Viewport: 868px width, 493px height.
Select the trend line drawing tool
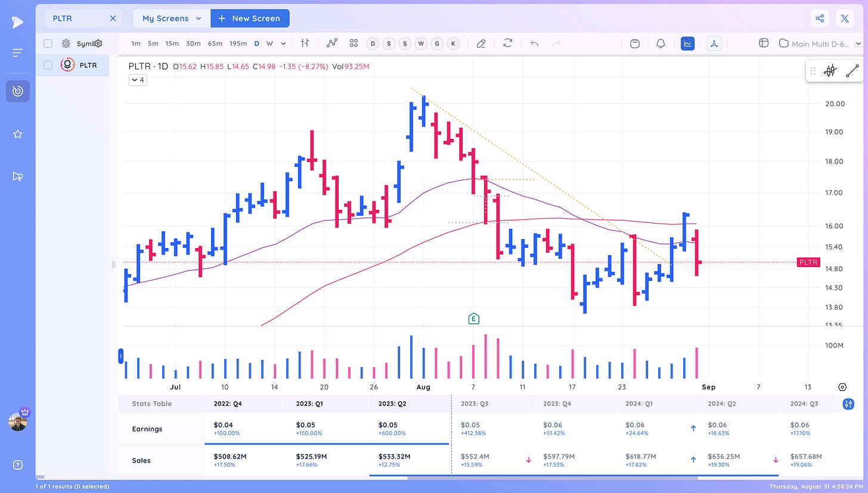(x=852, y=71)
